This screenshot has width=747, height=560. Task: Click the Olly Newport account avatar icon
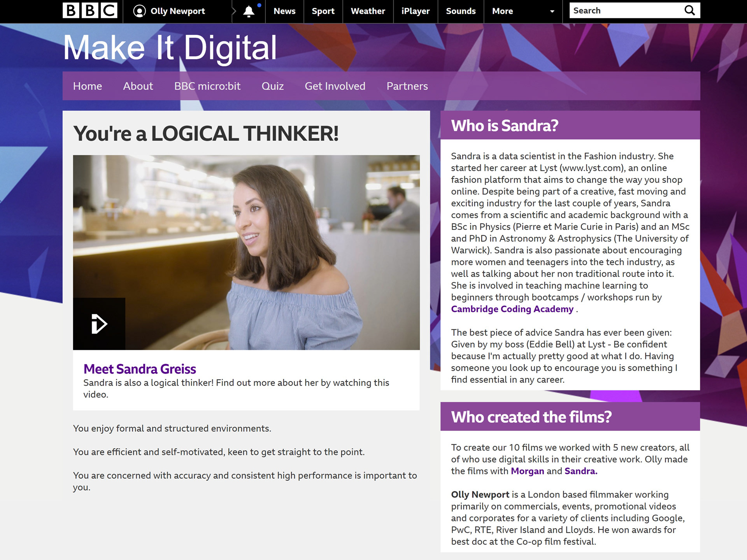139,11
